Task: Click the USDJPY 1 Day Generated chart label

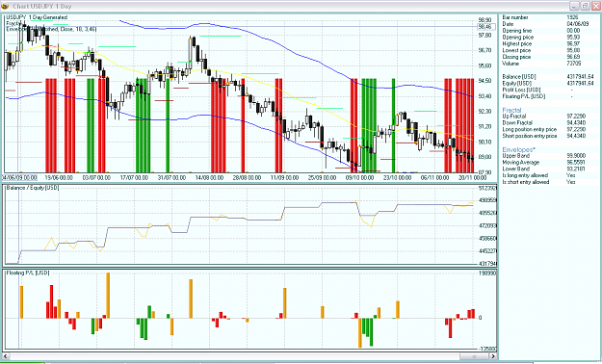Action: (x=37, y=17)
